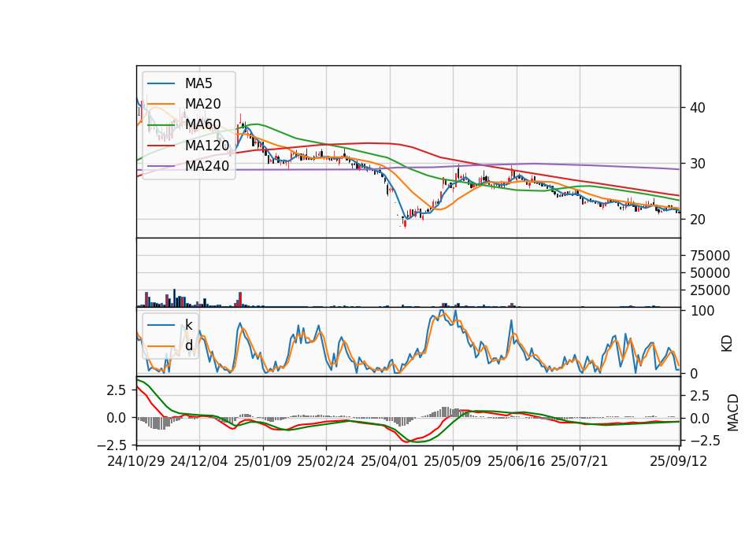Click the left MACD axis value 2.5
Image resolution: width=756 pixels, height=543 pixels.
pyautogui.click(x=117, y=390)
